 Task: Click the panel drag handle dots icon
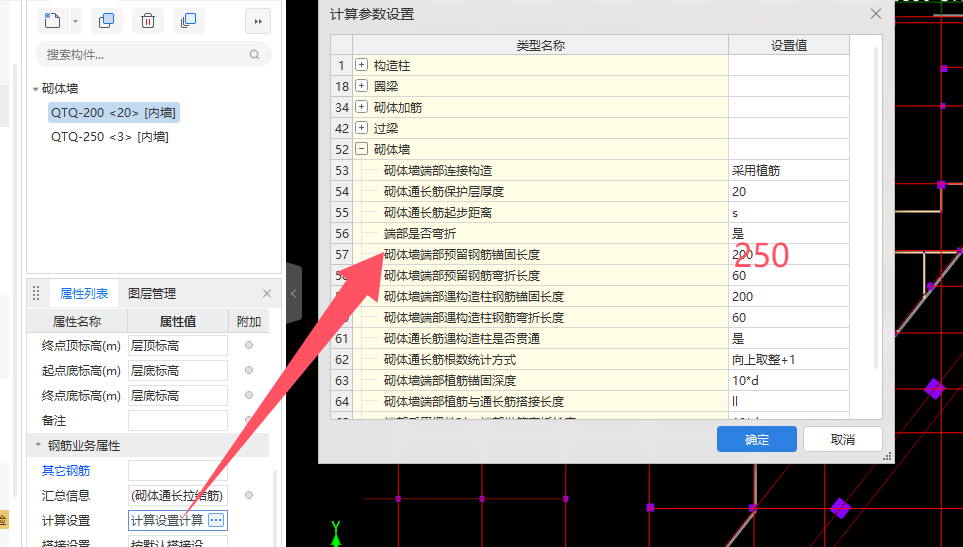tap(36, 293)
